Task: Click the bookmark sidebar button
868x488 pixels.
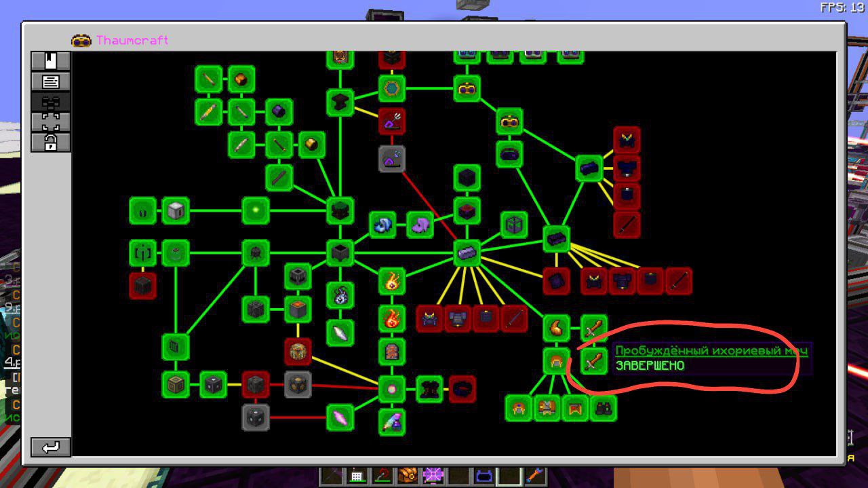Action: [51, 60]
